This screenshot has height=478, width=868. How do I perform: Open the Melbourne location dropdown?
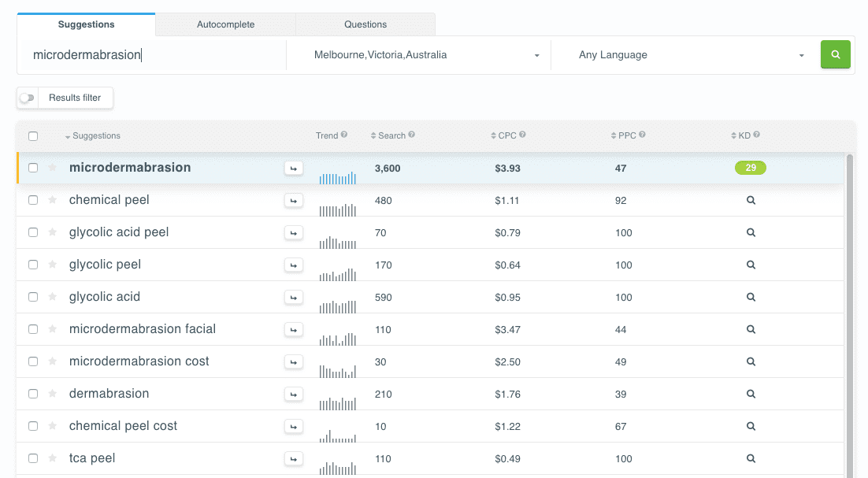coord(418,55)
